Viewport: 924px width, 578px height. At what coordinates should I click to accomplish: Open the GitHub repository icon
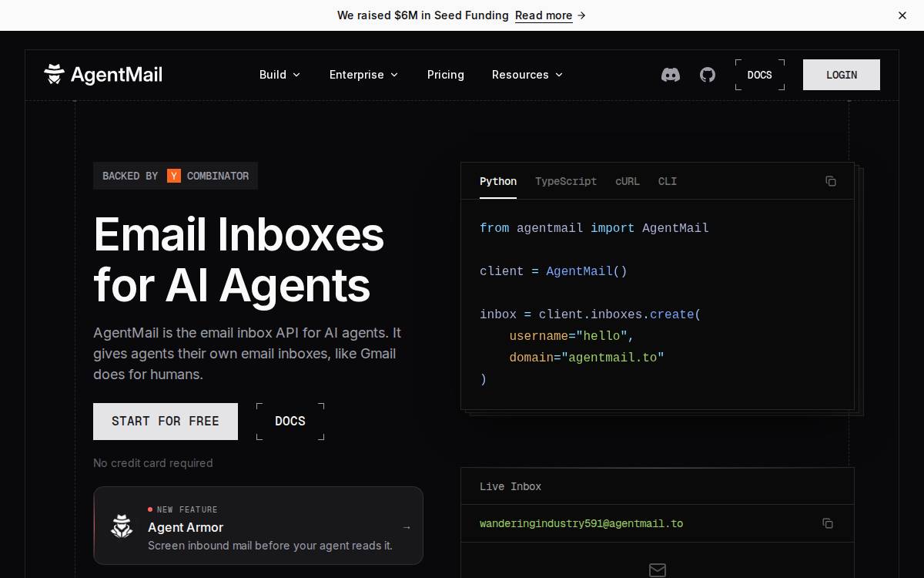tap(708, 75)
